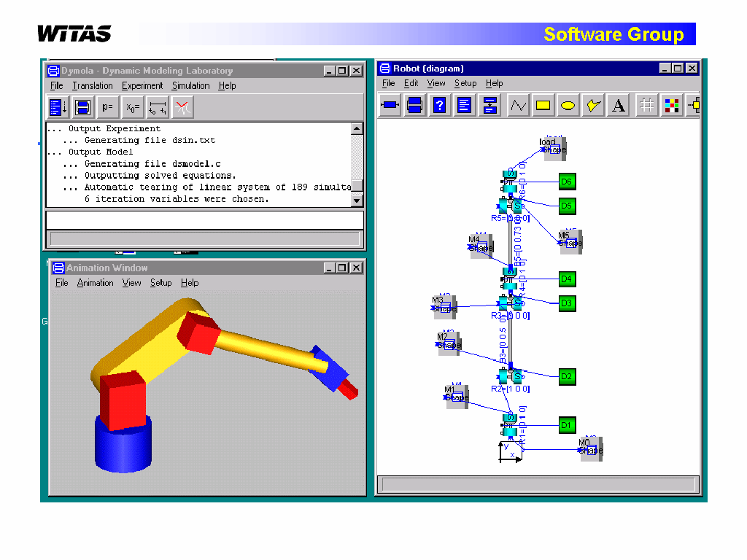Viewport: 747px width, 560px height.
Task: Select the inertial frame x-y axes block
Action: click(x=510, y=451)
